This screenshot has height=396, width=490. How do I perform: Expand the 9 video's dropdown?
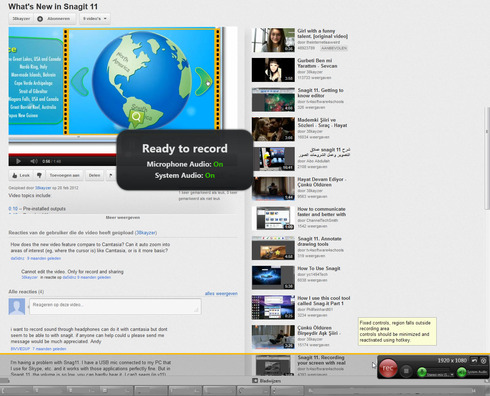click(x=95, y=19)
